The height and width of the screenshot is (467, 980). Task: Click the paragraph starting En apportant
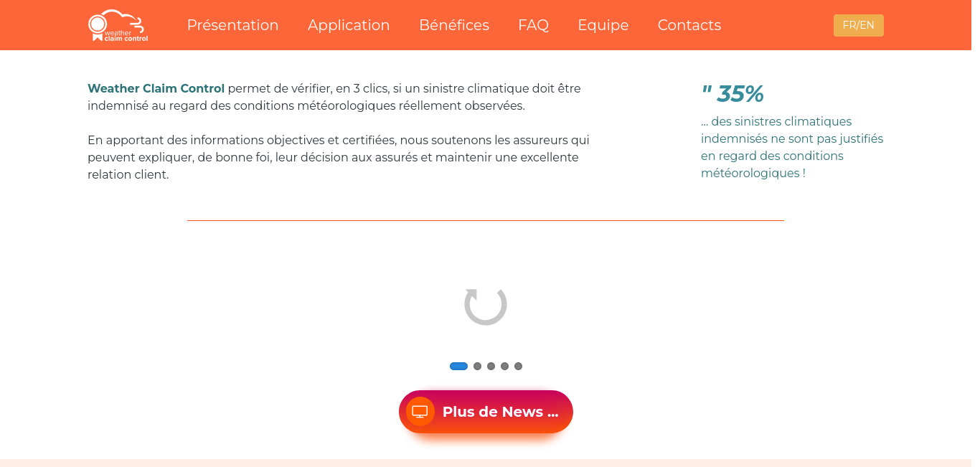[339, 157]
